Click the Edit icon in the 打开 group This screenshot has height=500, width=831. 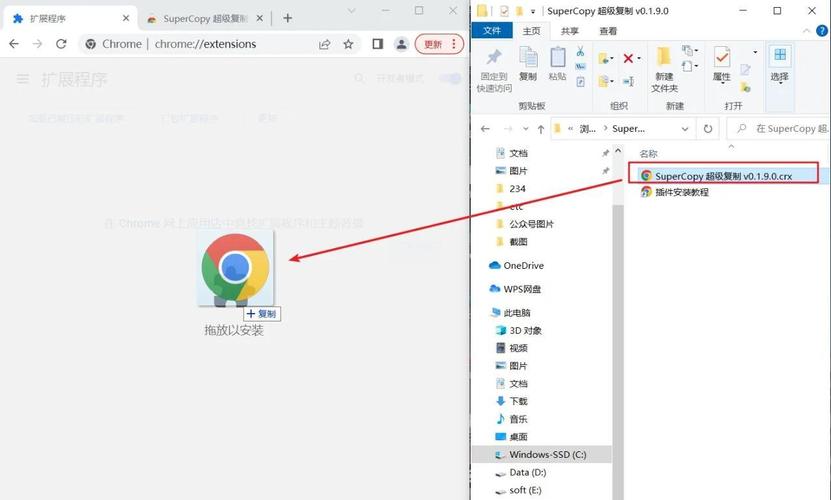pos(745,69)
